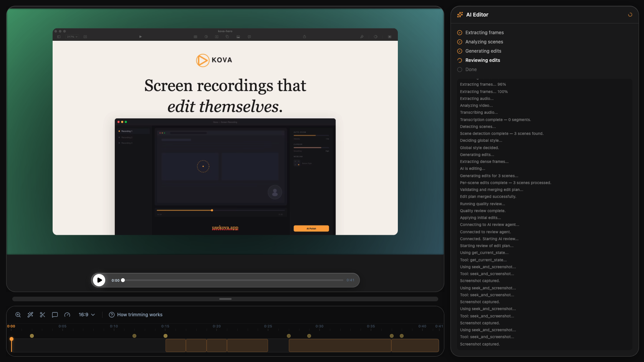Screen dimensions: 644x362
Task: Click the Done step label
Action: (471, 70)
